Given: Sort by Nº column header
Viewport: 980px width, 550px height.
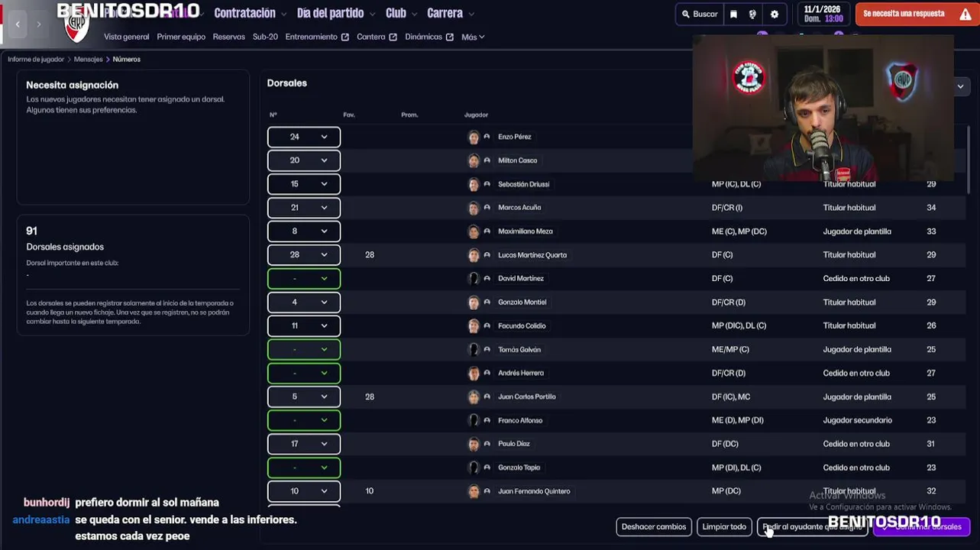Looking at the screenshot, I should (273, 115).
